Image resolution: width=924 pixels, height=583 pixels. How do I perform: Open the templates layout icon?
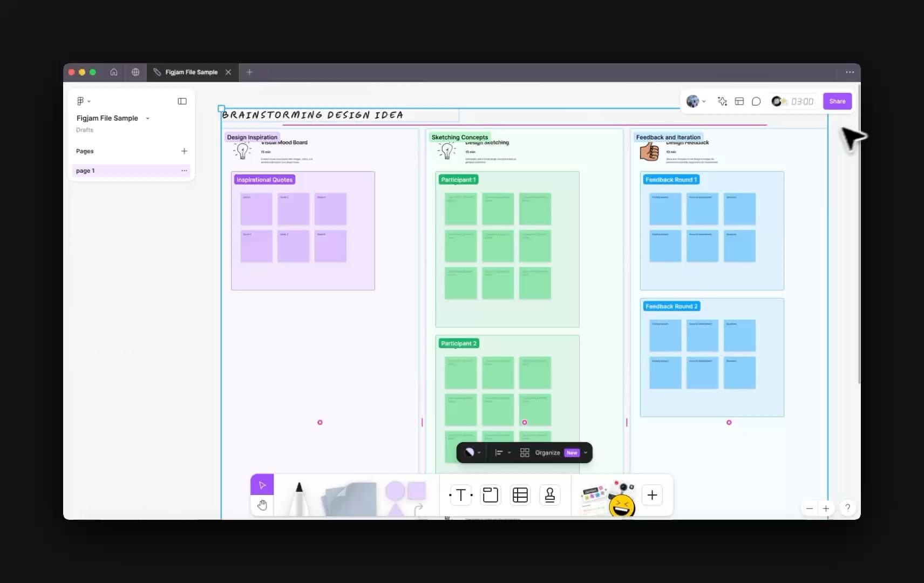739,101
